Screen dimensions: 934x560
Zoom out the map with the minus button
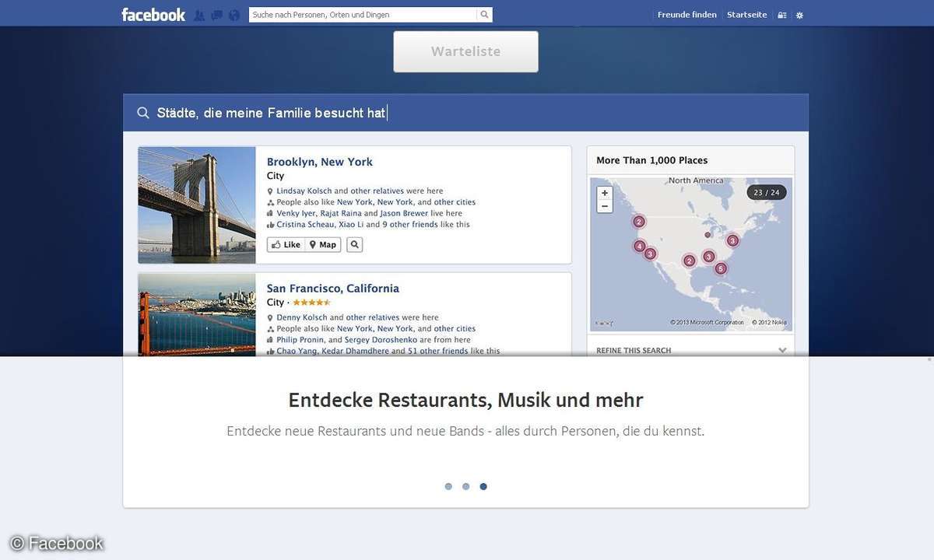[605, 206]
